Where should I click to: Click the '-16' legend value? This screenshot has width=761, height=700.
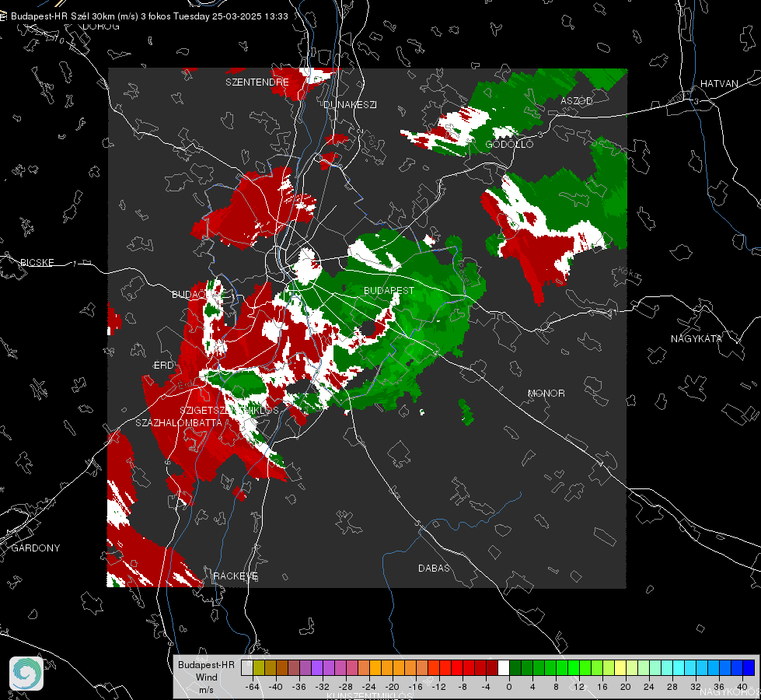point(416,687)
